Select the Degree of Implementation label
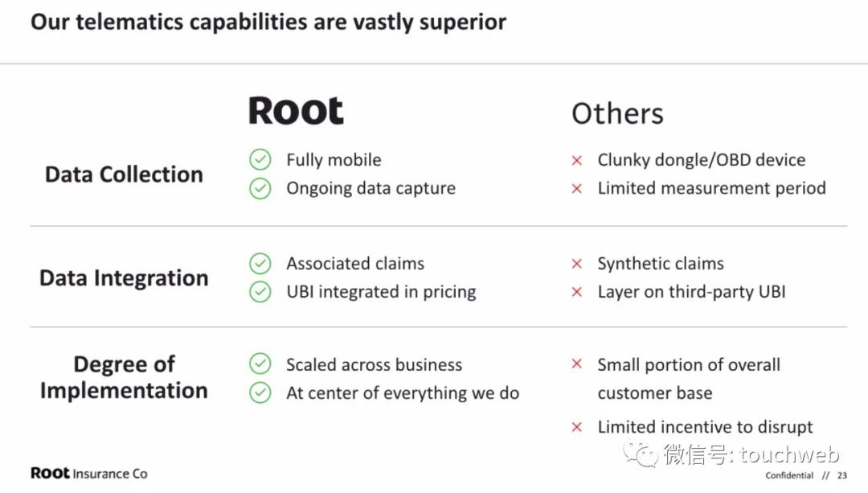 coord(124,377)
